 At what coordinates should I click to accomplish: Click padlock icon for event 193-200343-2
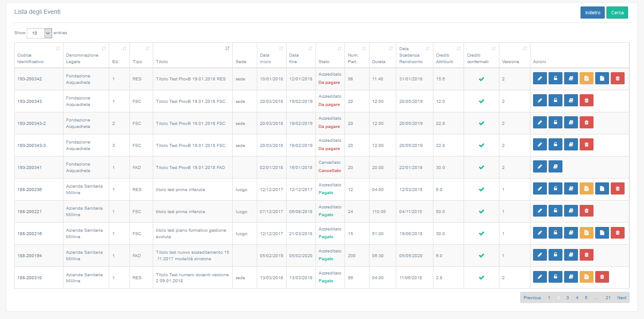click(556, 122)
